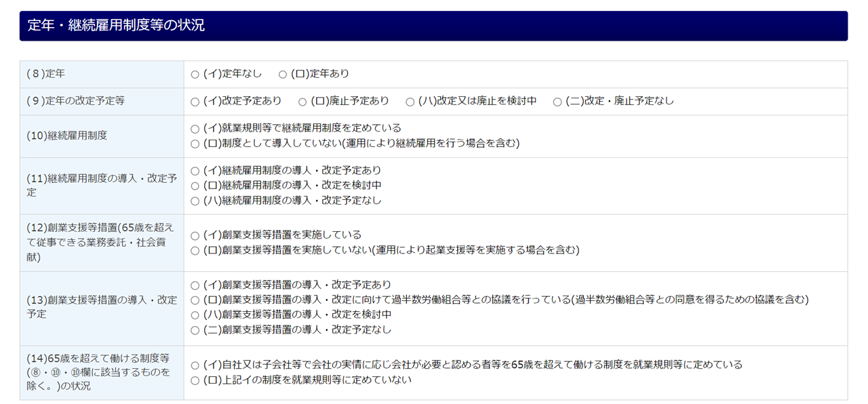The width and height of the screenshot is (868, 404).
Task: Select (ロ)定年あり radio button
Action: [283, 75]
